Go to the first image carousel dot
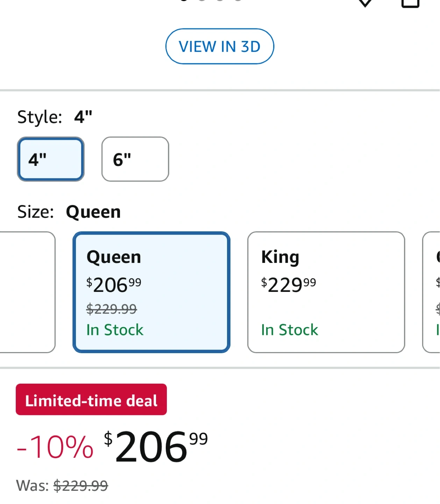This screenshot has height=504, width=440. (184, 0)
